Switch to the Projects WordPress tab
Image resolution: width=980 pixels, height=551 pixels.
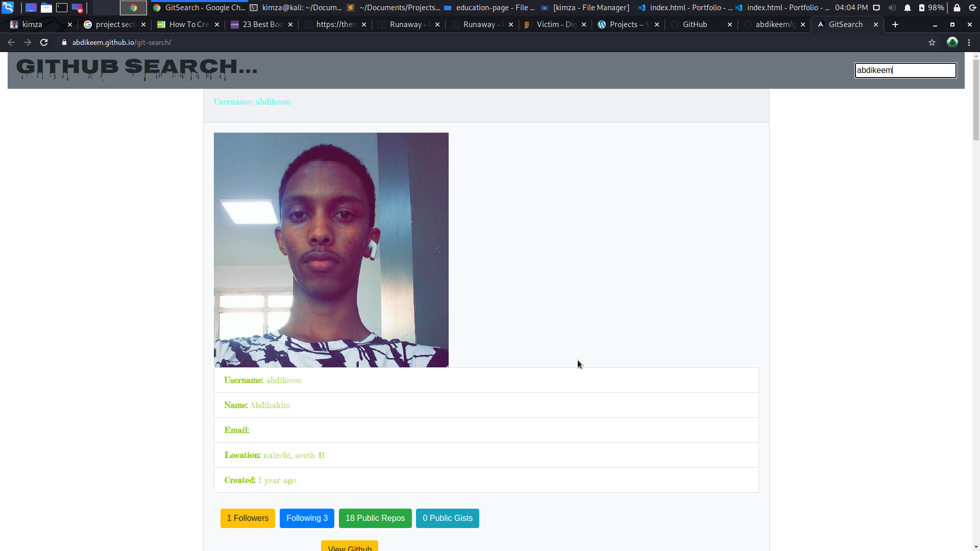[623, 24]
